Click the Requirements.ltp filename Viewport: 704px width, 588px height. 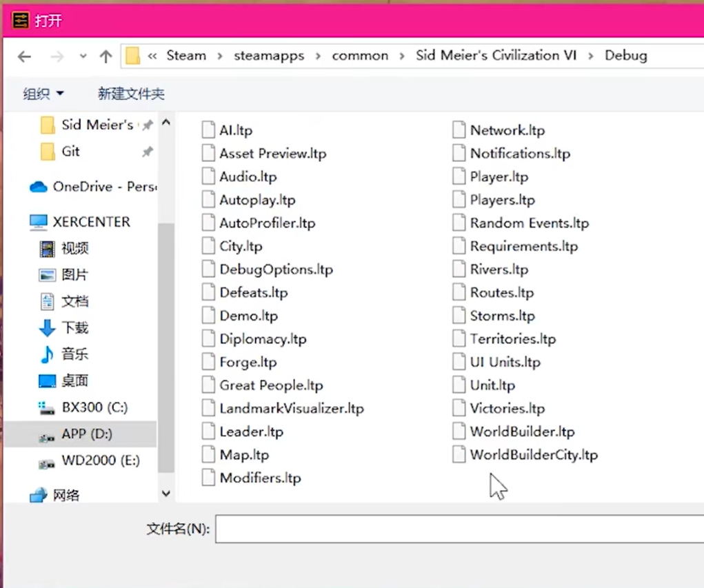coord(524,246)
